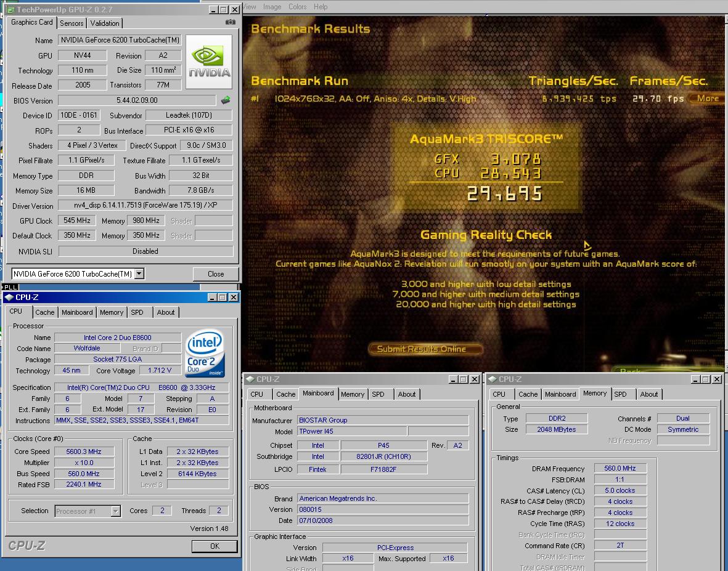Viewport: 728px width, 571px height.
Task: Select the Graphics Card tab in GPU-Z
Action: (31, 22)
